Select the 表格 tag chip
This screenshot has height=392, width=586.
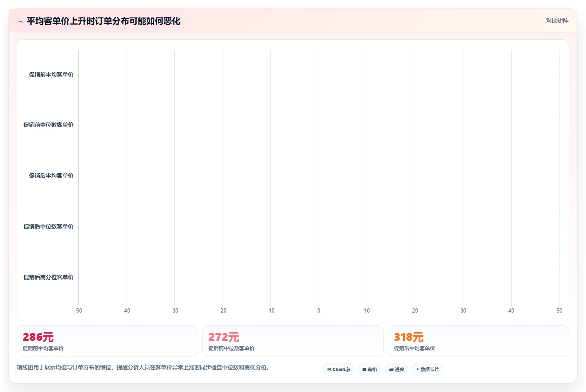tap(369, 369)
